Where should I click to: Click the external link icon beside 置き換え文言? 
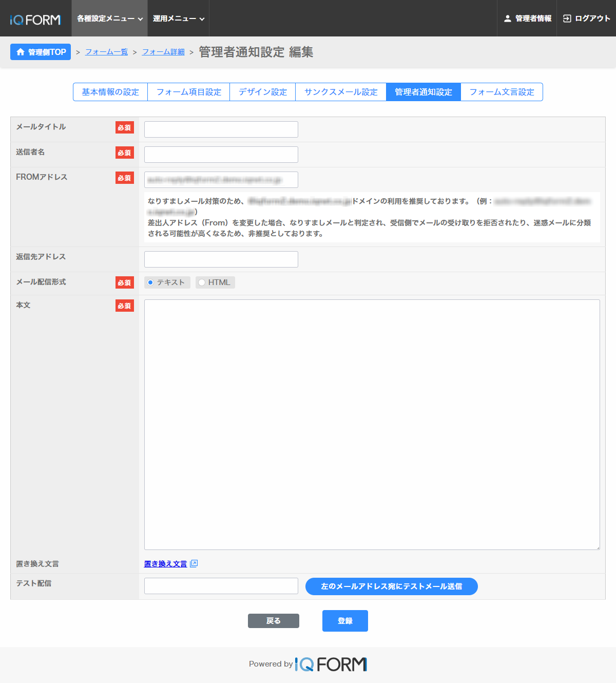coord(194,563)
